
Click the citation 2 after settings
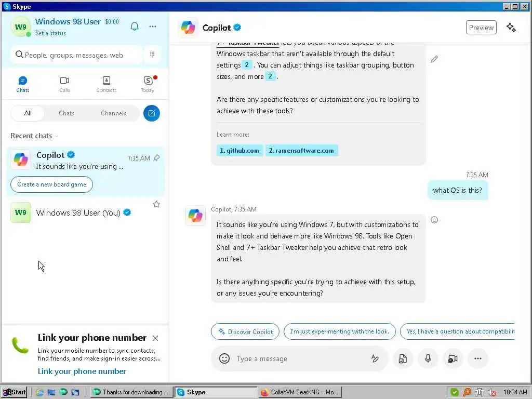coord(247,64)
